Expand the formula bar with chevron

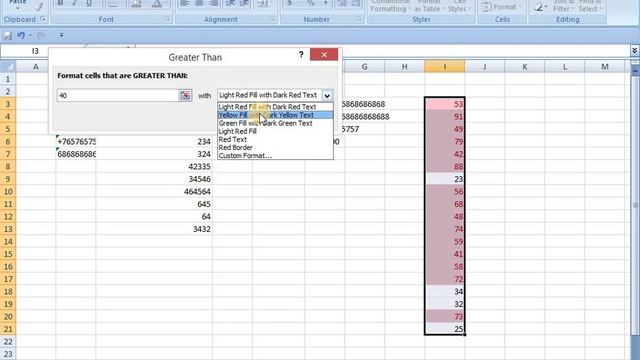[634, 50]
